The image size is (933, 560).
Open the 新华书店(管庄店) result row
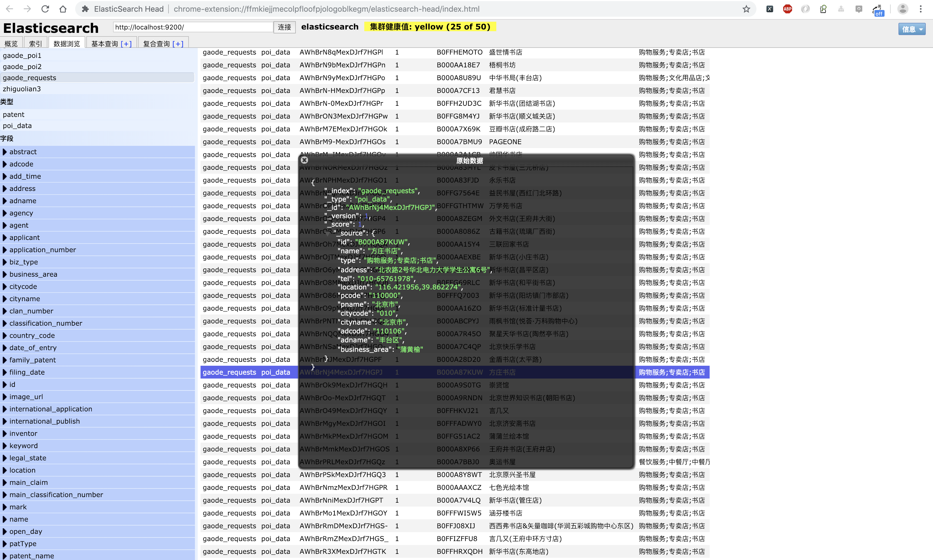(x=515, y=500)
